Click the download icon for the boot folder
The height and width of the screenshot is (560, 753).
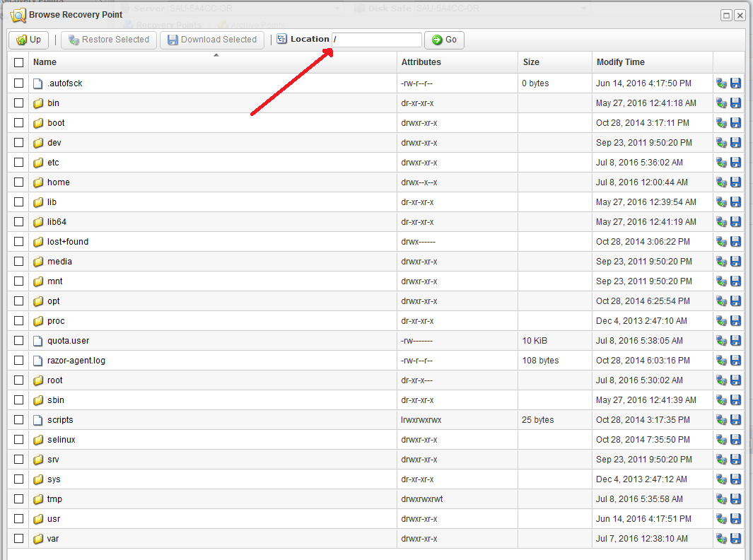tap(736, 122)
